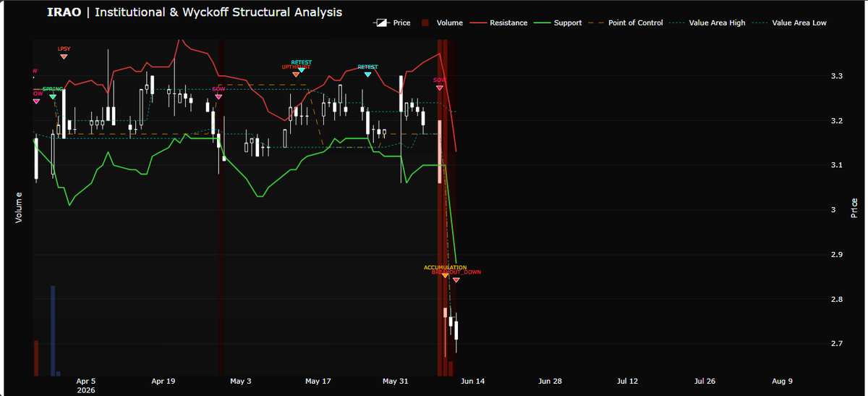
Task: Click the dark red volume bar at left
Action: coord(36,358)
